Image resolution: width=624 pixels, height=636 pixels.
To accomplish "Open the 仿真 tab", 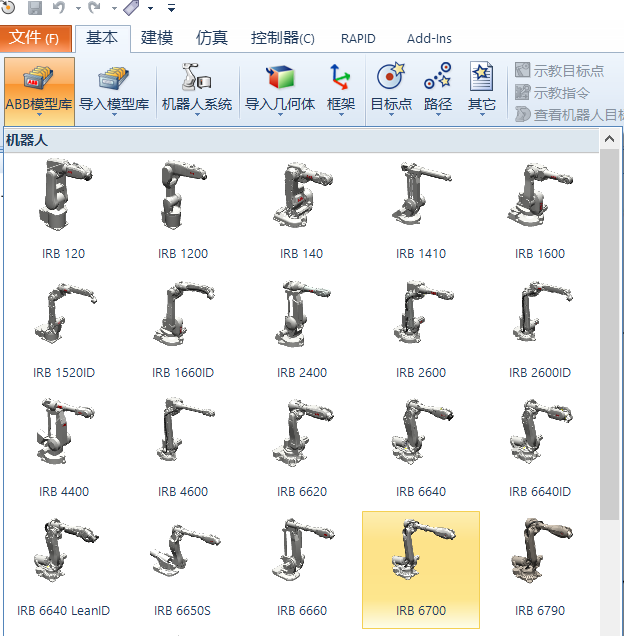I will coord(212,39).
